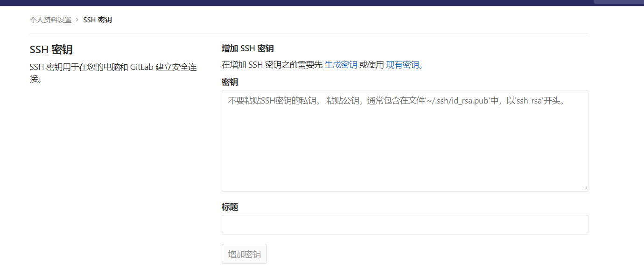Screen dimensions: 644x276
Task: Grab the textarea resize handle corner
Action: (585, 188)
